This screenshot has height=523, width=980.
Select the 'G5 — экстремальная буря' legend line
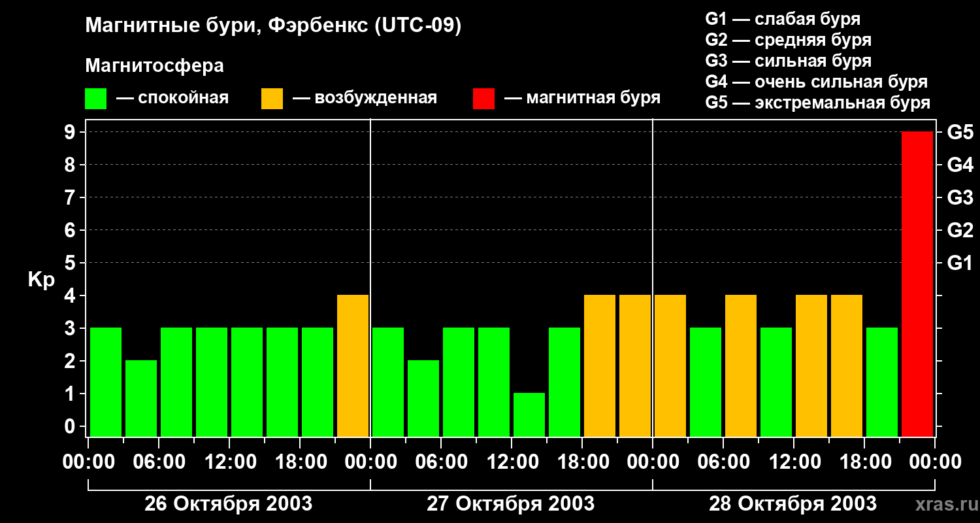pos(818,103)
